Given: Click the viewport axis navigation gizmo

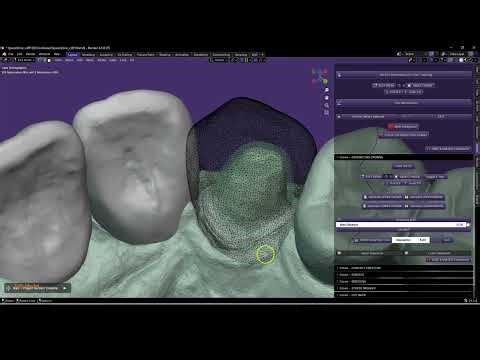Looking at the screenshot, I should (x=319, y=77).
